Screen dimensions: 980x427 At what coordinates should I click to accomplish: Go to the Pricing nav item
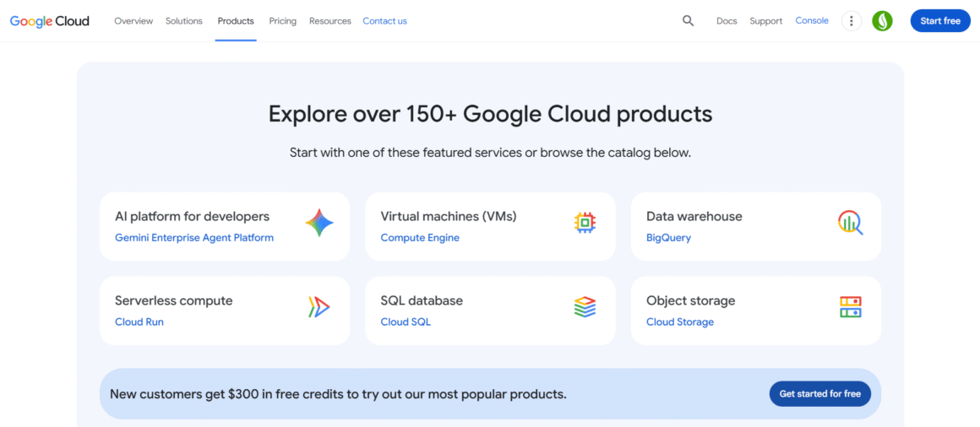pos(282,21)
